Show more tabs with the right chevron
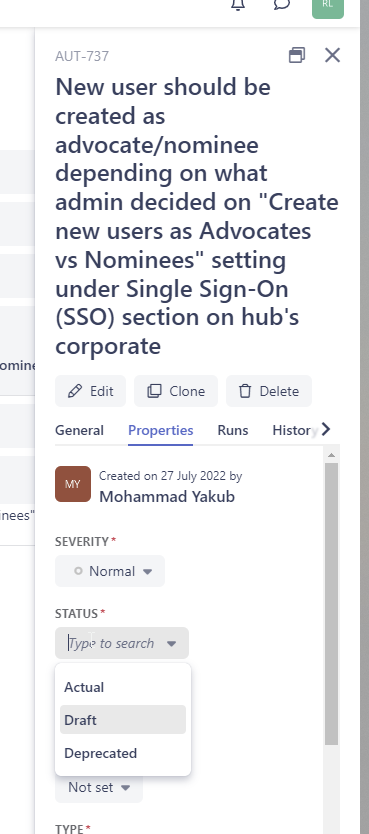This screenshot has height=834, width=369. click(x=326, y=429)
